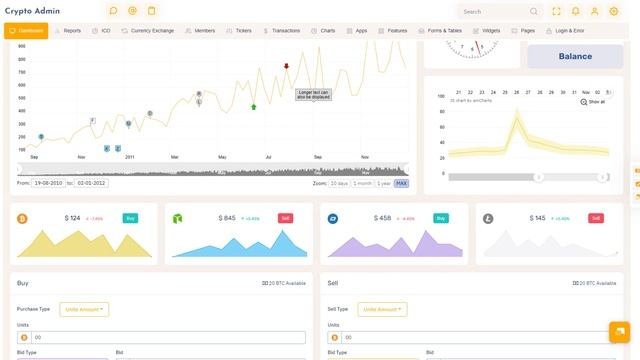Click the red down arrow marker on chart
This screenshot has width=640, height=360.
click(287, 66)
